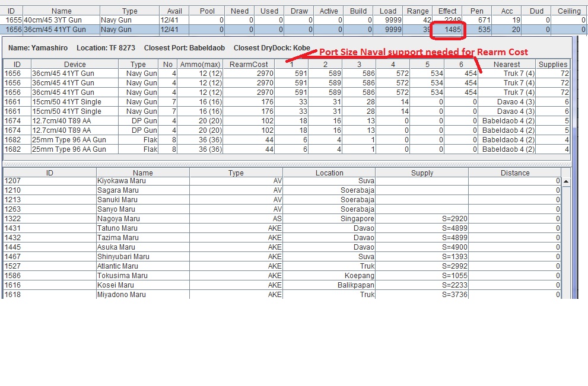Select the Nagoya Maru AS row
This screenshot has width=588, height=386.
point(282,218)
